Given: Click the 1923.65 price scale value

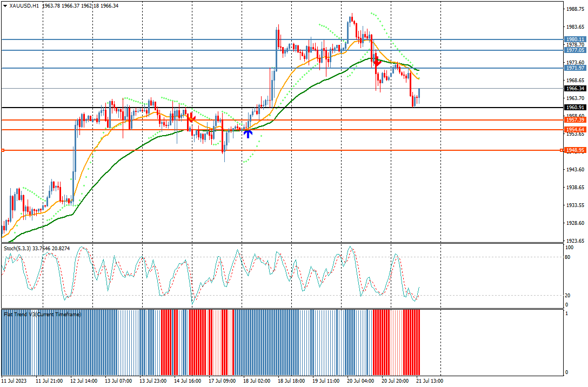Looking at the screenshot, I should coord(575,241).
